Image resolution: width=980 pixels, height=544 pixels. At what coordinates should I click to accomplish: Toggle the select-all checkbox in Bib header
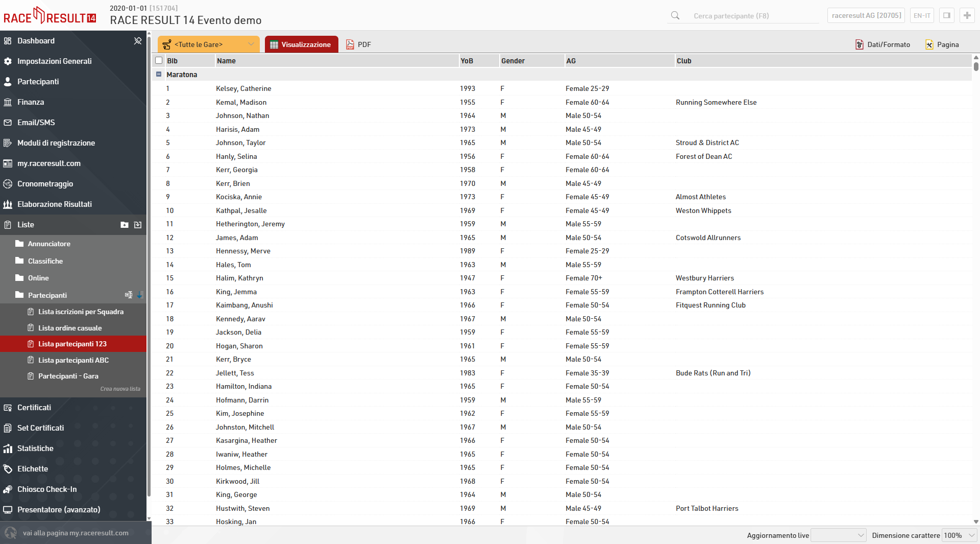click(159, 60)
